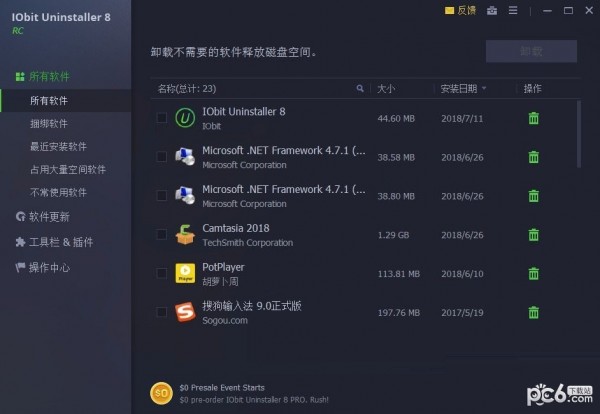Click the 44.60 MB size value
Screen dimensions: 600x414
point(396,119)
